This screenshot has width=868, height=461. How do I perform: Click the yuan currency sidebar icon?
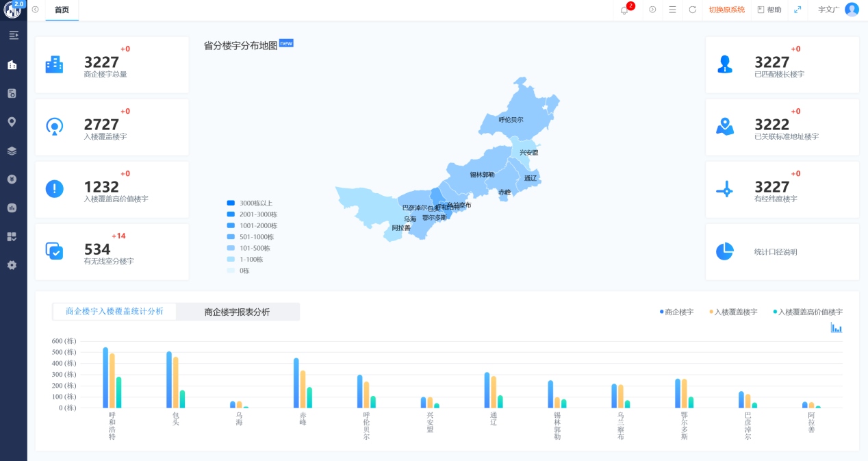12,179
